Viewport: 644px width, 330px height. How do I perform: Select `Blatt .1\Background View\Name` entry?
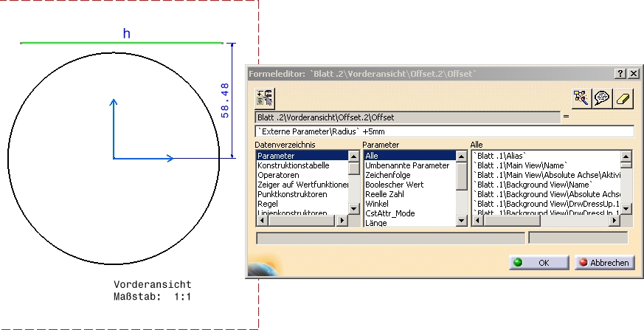[546, 185]
